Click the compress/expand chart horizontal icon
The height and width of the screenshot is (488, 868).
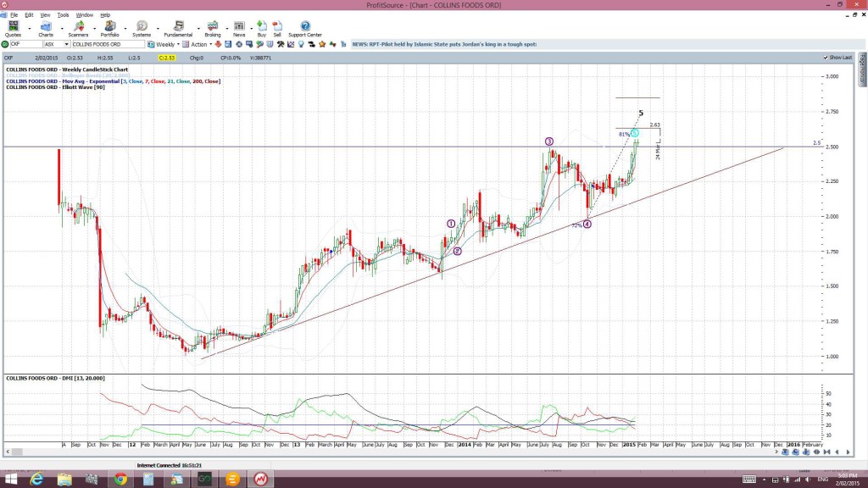click(x=816, y=452)
